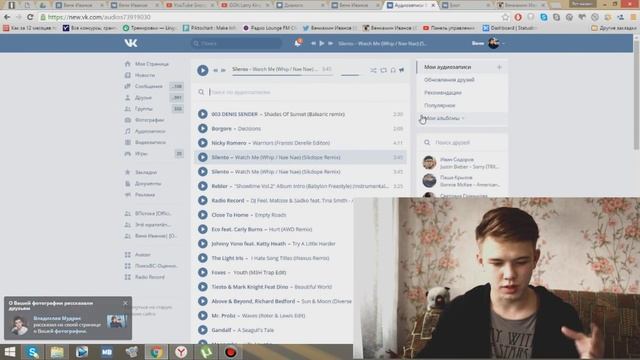Play Foxes – Youth track
This screenshot has width=640, height=360.
pos(202,272)
